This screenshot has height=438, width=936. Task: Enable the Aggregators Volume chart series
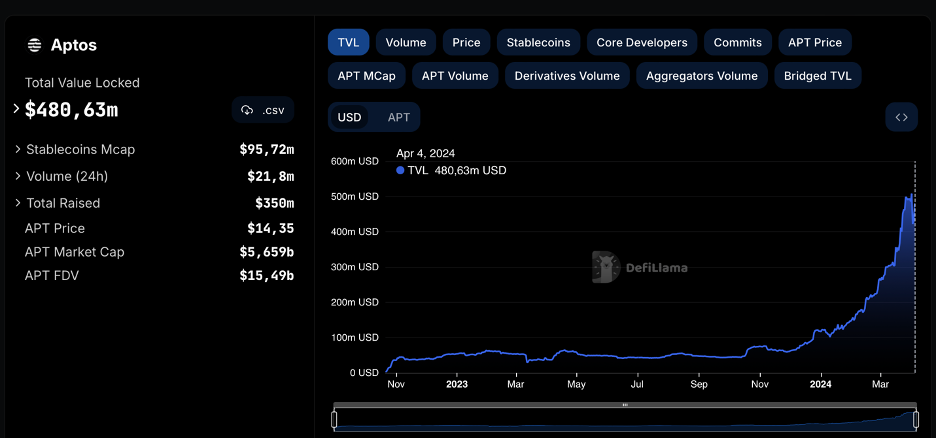coord(702,76)
